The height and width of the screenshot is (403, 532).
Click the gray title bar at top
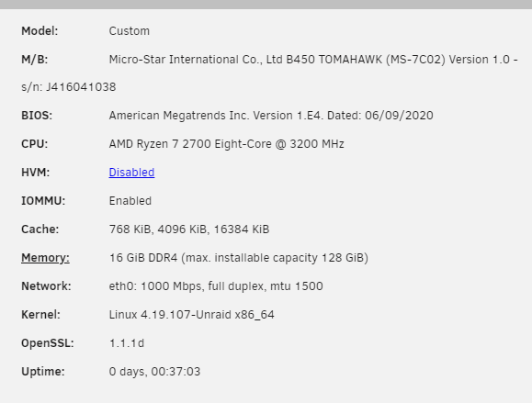pos(266,5)
